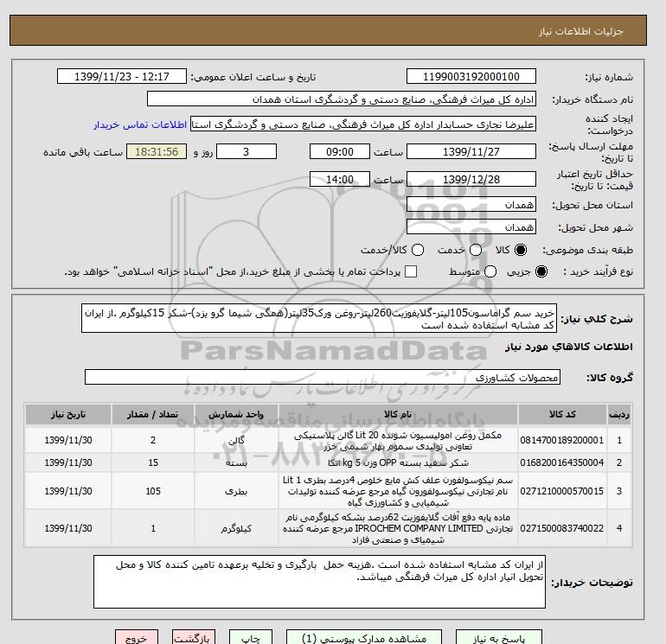Click the ردیف column header
The width and height of the screenshot is (666, 644).
click(x=619, y=414)
